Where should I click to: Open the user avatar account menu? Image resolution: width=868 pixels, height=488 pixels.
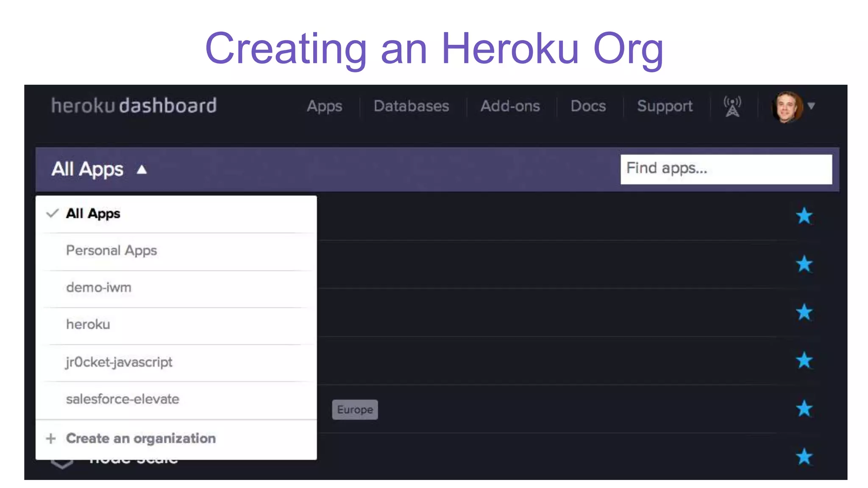787,107
